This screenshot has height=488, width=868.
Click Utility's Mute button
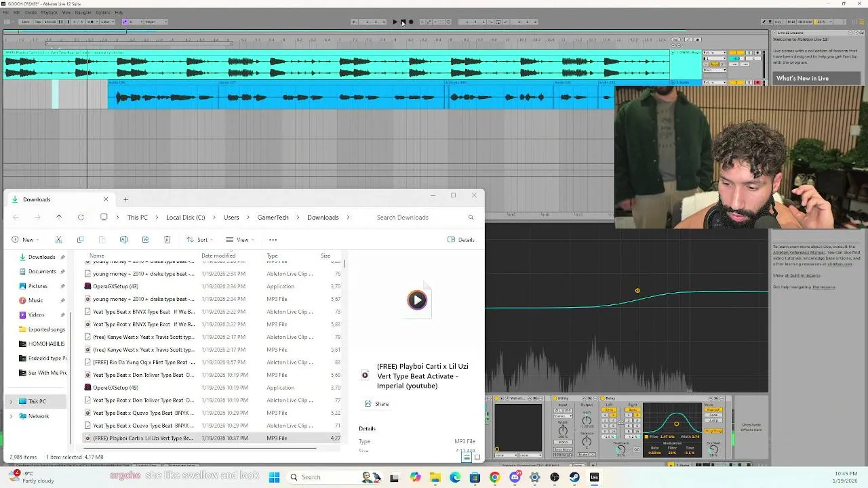point(583,454)
